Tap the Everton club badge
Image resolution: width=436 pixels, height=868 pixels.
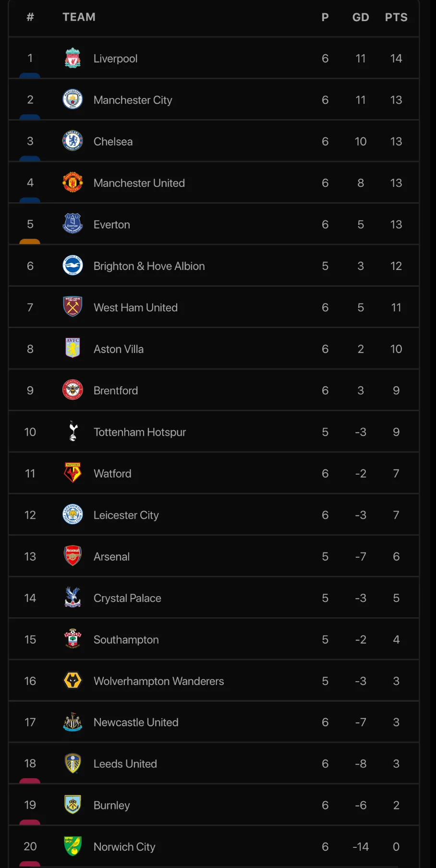(x=73, y=224)
